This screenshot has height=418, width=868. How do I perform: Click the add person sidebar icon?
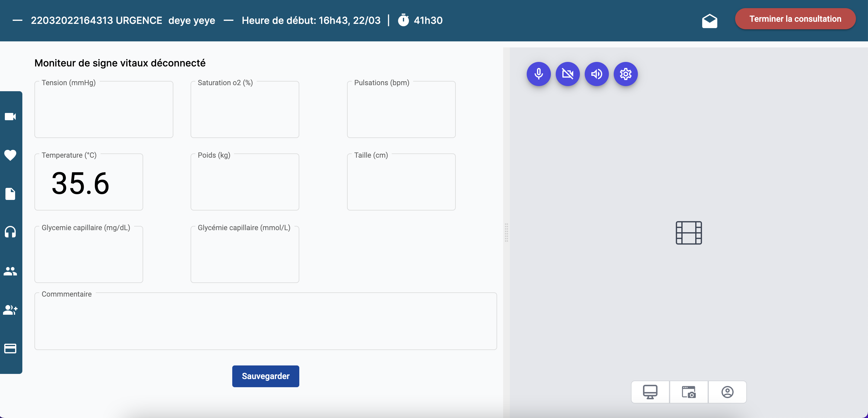(10, 310)
